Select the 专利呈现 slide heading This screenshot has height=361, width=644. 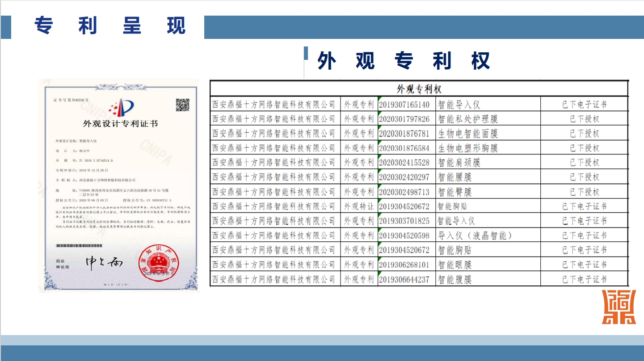click(x=110, y=26)
